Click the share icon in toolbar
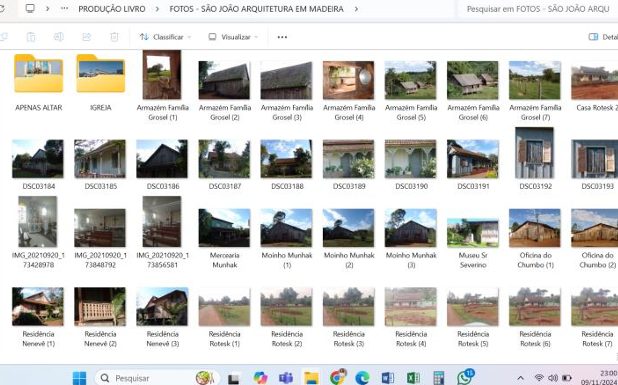Image resolution: width=618 pixels, height=385 pixels. (86, 37)
